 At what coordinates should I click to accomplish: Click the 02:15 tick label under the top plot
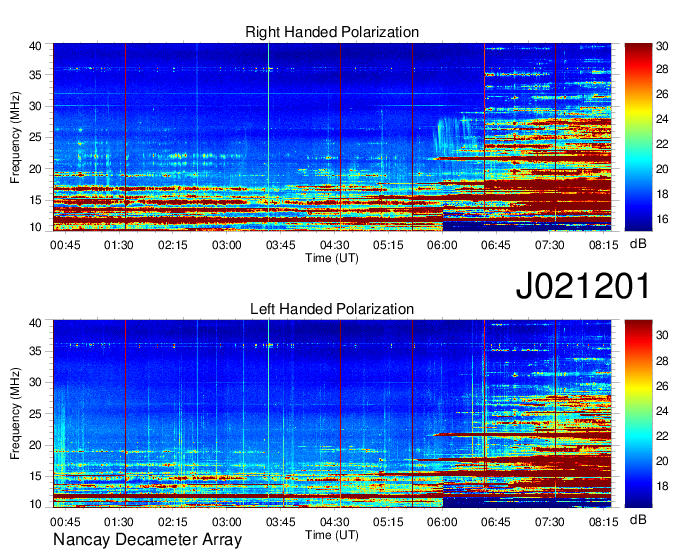tap(173, 245)
